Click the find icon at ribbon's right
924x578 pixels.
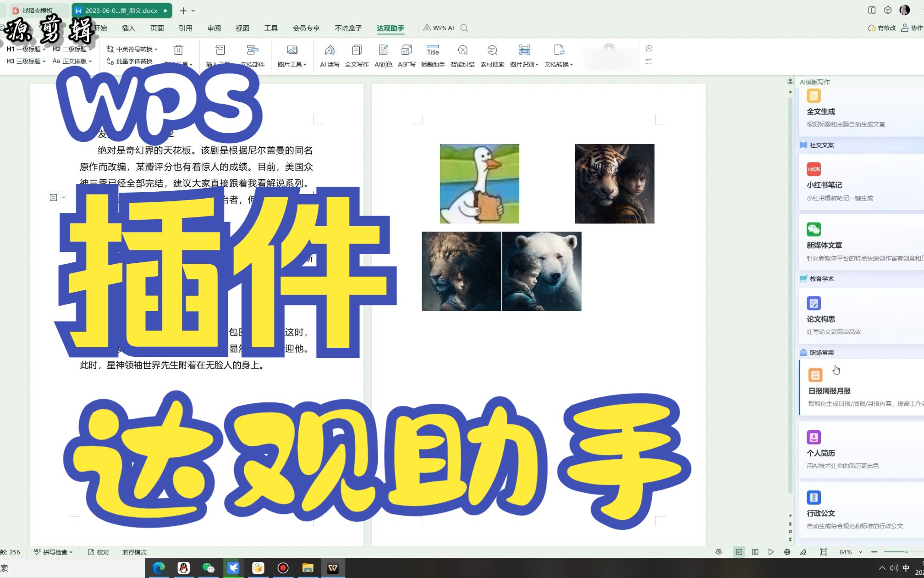[649, 49]
